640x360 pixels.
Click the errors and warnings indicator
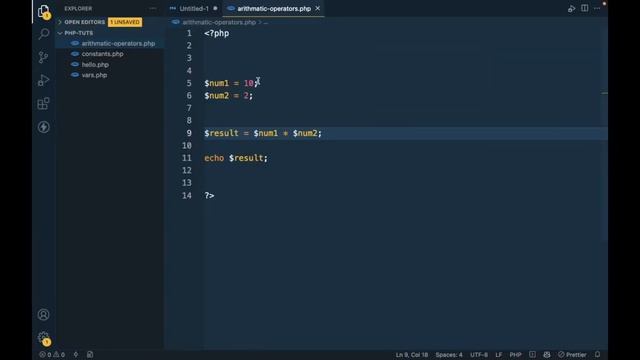52,355
